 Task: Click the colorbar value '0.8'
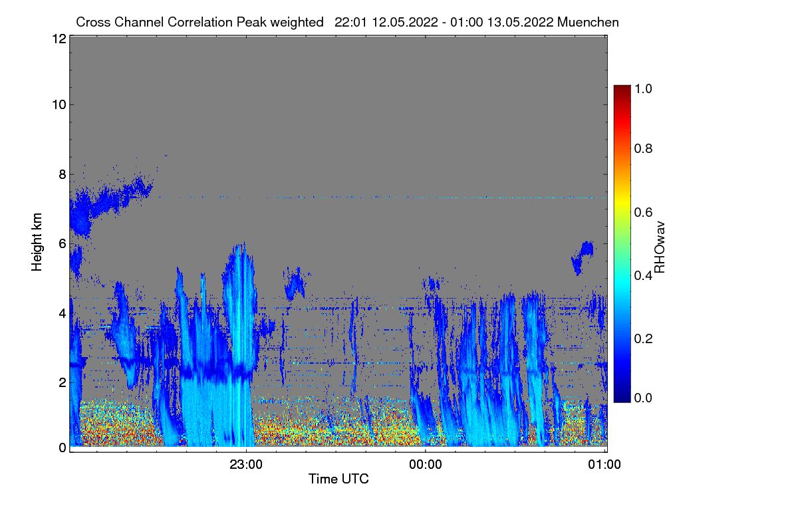pyautogui.click(x=644, y=149)
